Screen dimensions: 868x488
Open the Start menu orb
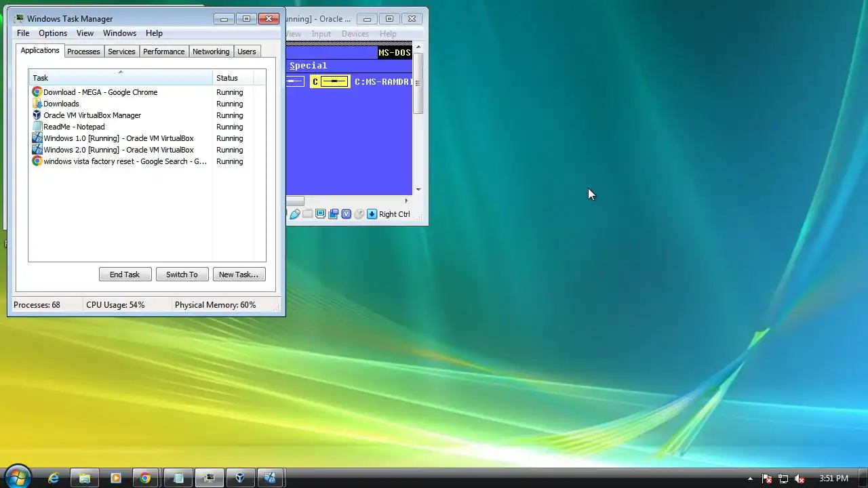(18, 476)
